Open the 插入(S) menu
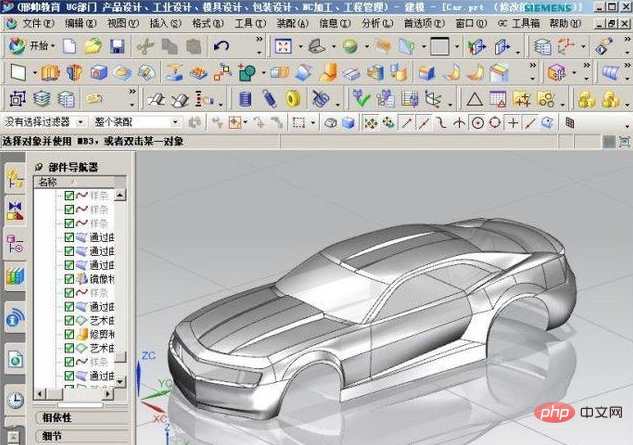 [x=166, y=23]
